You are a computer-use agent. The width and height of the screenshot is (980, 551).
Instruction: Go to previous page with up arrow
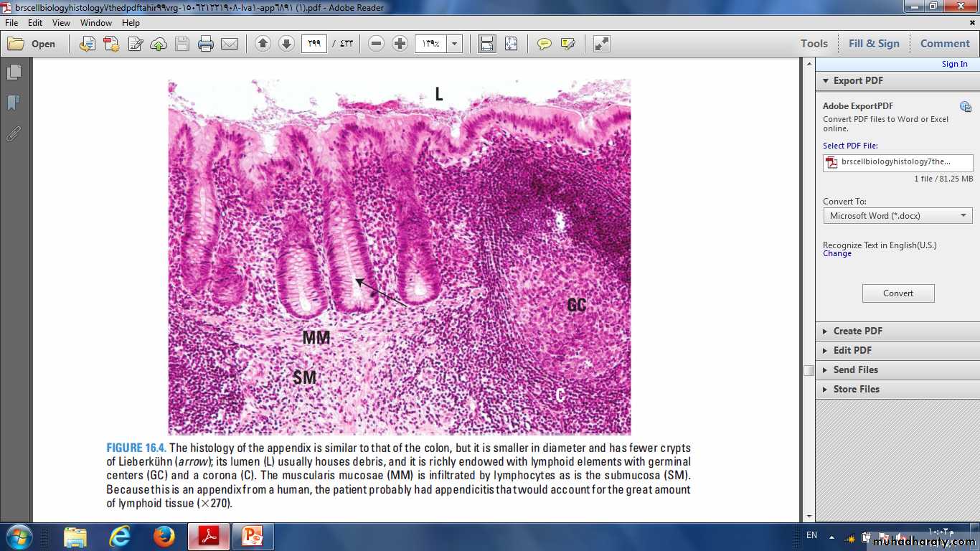(263, 44)
